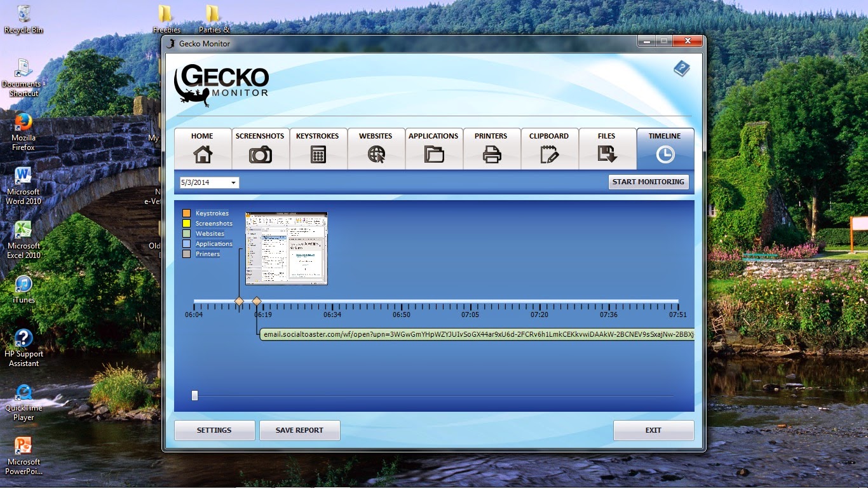Click the 07:20 time label

(539, 315)
